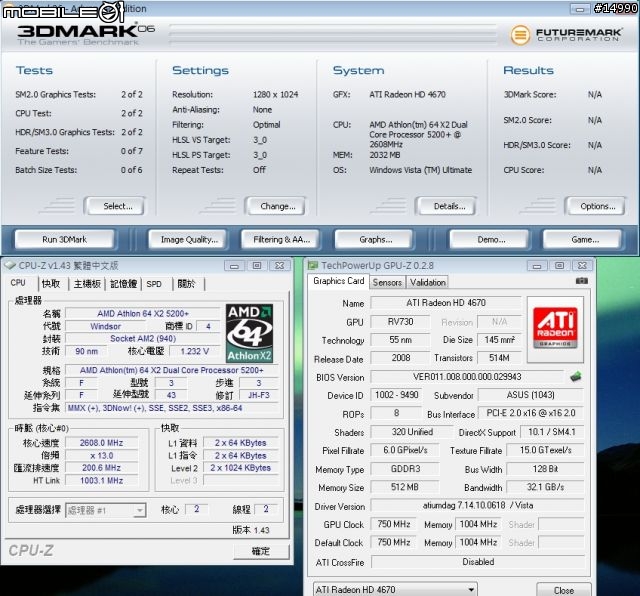The height and width of the screenshot is (596, 640).
Task: Click the Change... settings button
Action: (276, 206)
